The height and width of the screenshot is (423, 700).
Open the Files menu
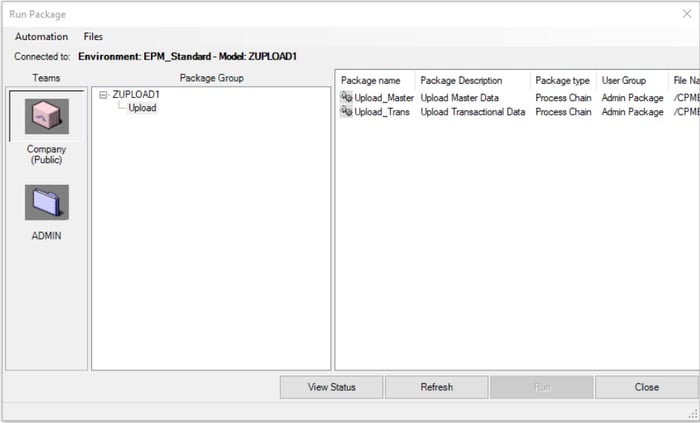(x=93, y=36)
